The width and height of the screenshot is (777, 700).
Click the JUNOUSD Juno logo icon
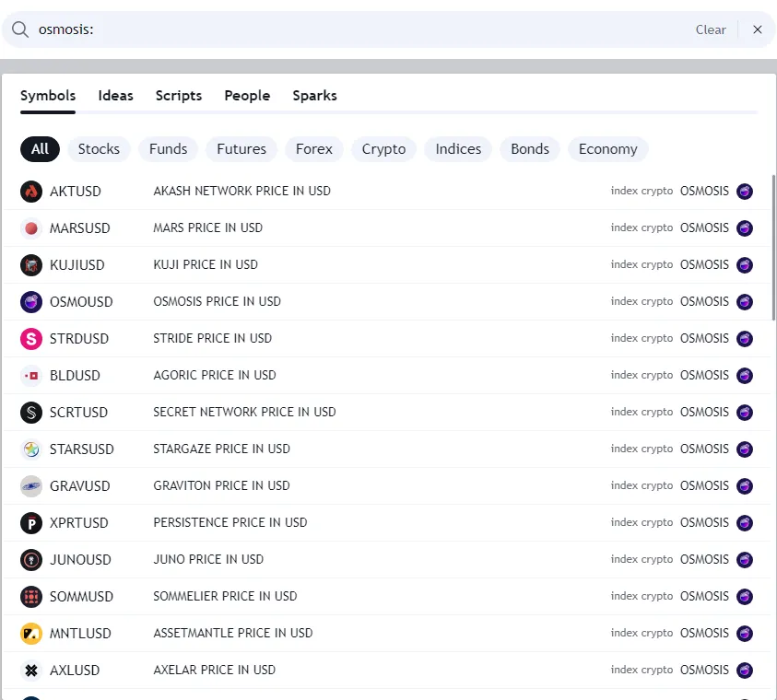click(x=31, y=560)
